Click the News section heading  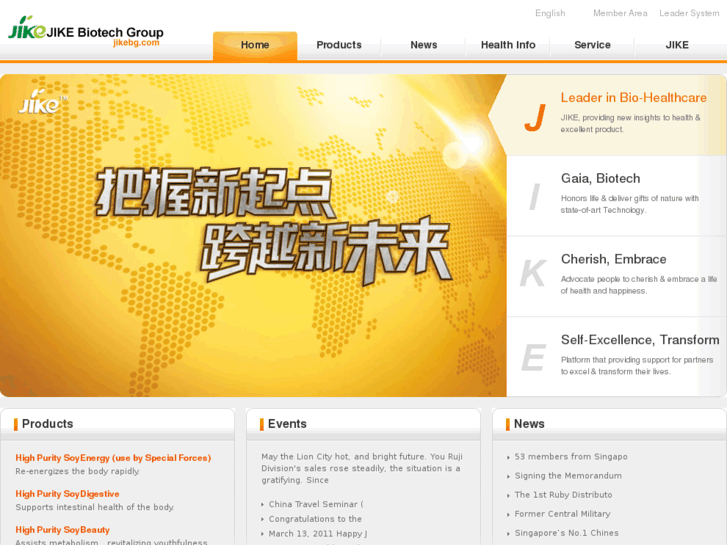coord(529,424)
